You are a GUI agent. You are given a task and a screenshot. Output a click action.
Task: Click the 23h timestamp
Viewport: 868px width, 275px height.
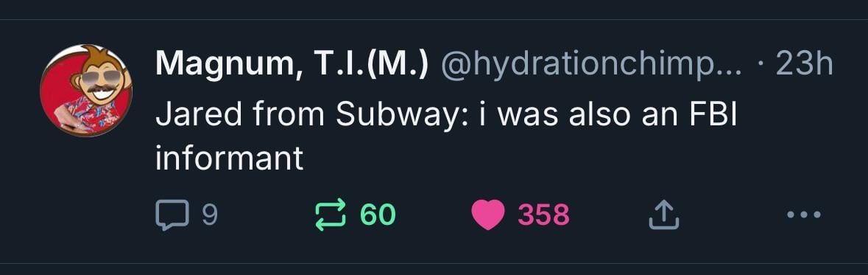[x=804, y=66]
